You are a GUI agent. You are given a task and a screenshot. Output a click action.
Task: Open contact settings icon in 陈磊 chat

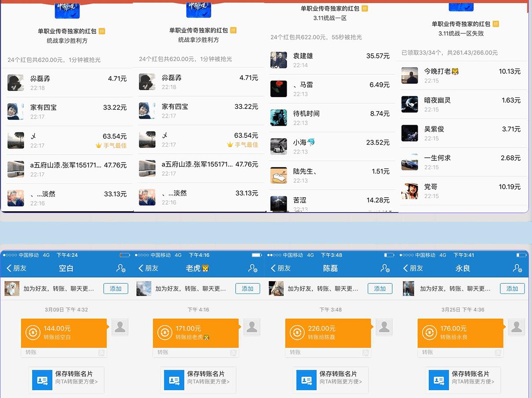(385, 268)
